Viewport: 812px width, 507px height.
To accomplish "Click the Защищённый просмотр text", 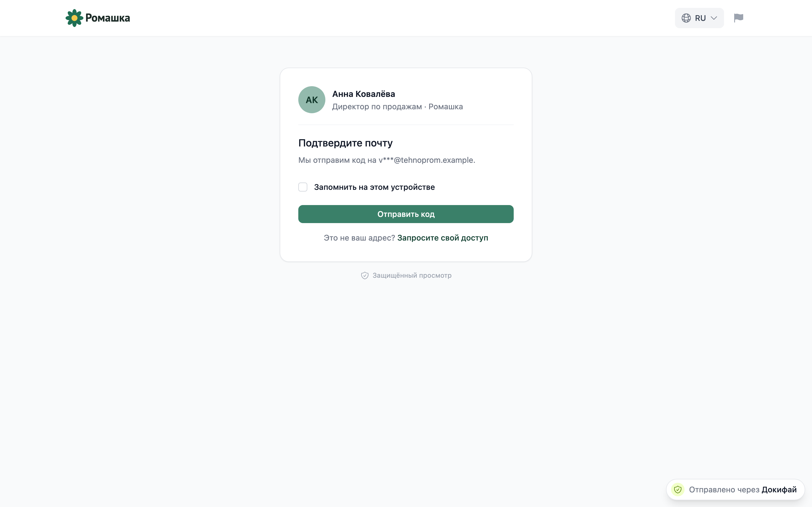I will (412, 276).
